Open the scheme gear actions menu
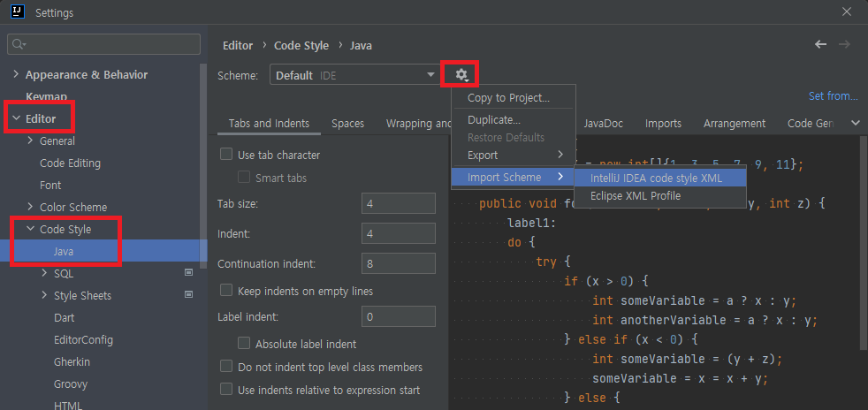This screenshot has height=410, width=868. [461, 75]
